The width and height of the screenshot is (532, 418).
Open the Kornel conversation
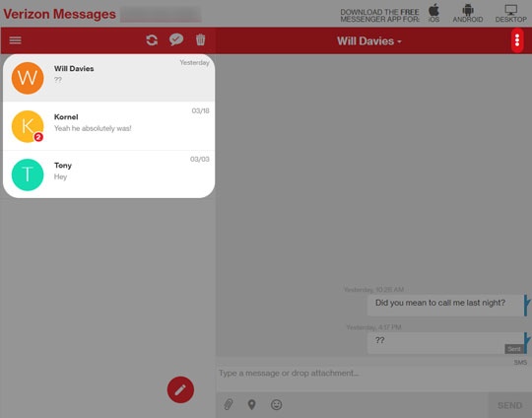[x=108, y=126]
